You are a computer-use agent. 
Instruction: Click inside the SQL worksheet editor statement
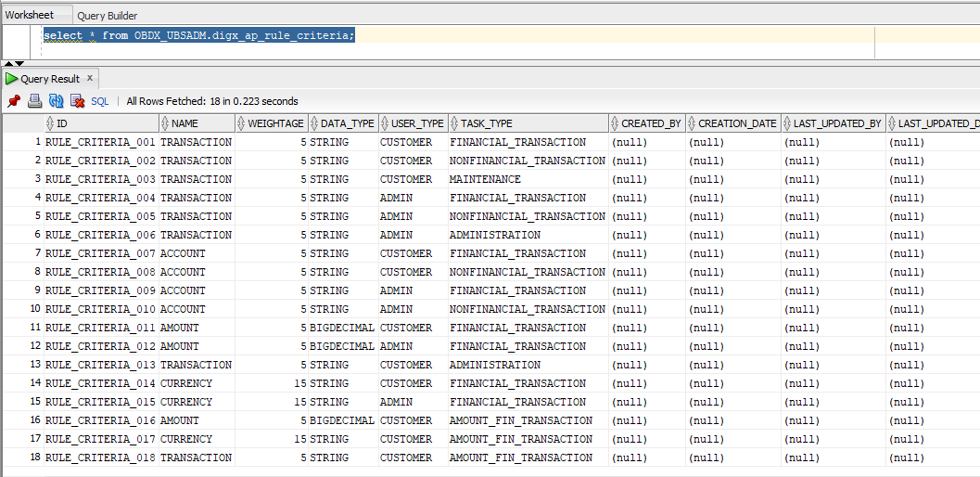pyautogui.click(x=199, y=35)
